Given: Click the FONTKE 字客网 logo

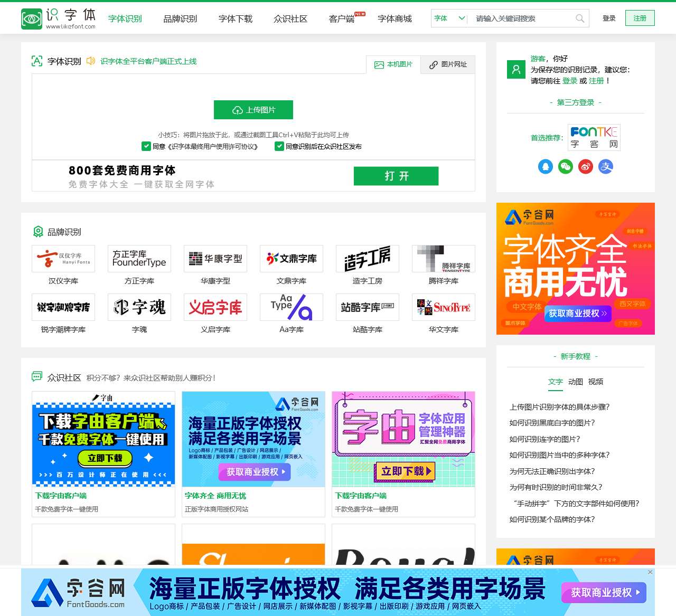Looking at the screenshot, I should tap(594, 138).
